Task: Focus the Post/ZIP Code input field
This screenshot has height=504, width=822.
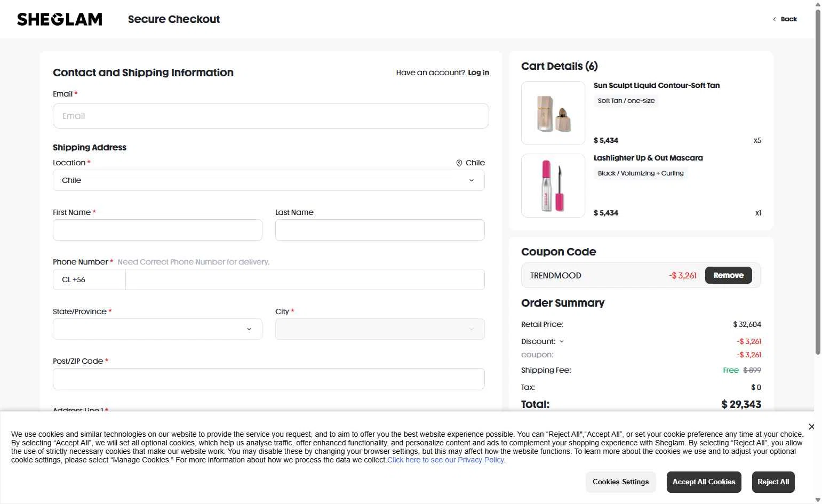Action: pos(269,379)
